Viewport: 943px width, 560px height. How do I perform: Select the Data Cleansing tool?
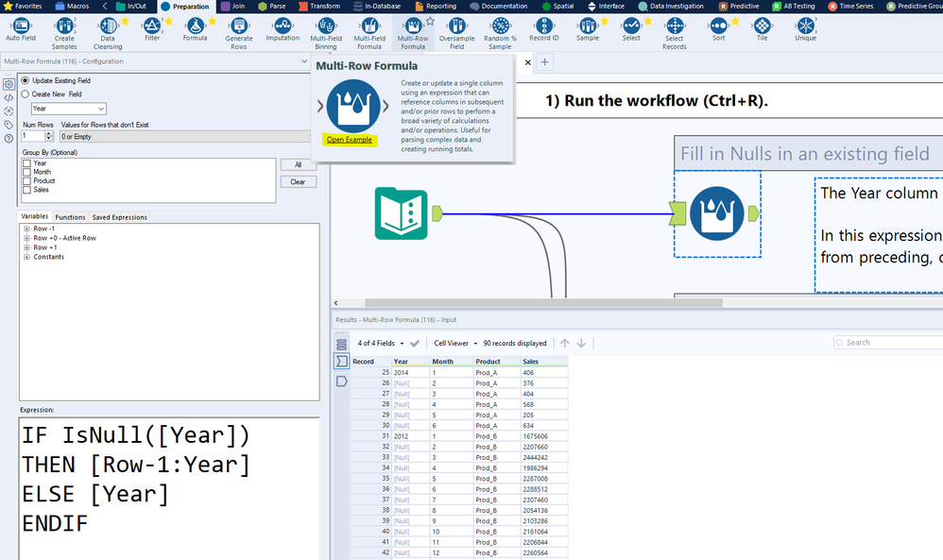point(108,34)
